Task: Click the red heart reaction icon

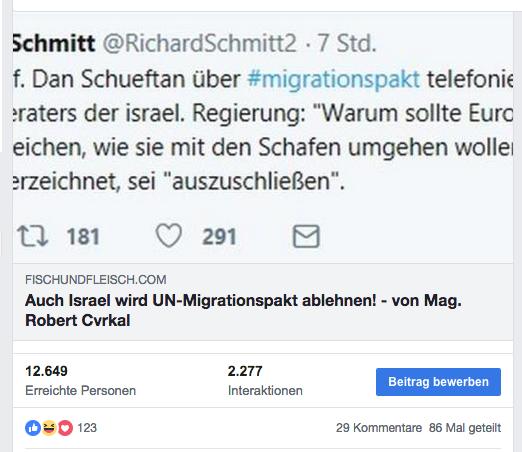Action: (65, 428)
